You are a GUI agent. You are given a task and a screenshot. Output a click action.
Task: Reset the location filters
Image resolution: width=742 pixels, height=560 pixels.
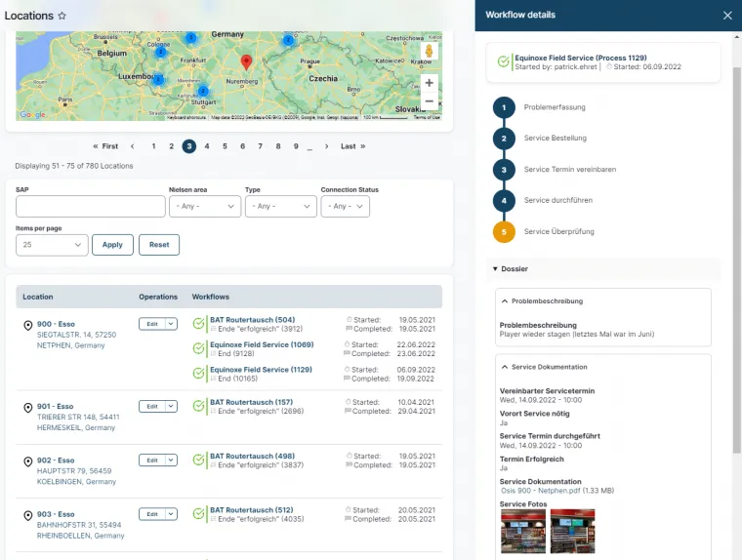[159, 245]
